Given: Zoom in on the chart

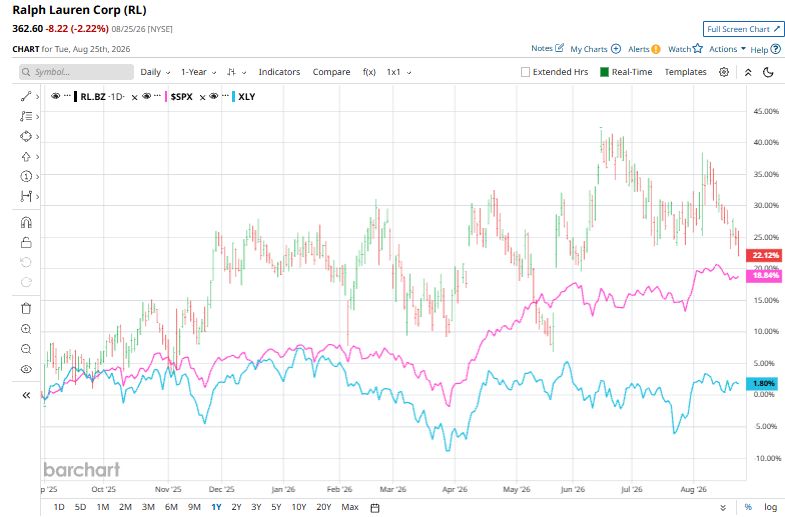Looking at the screenshot, I should pyautogui.click(x=26, y=329).
